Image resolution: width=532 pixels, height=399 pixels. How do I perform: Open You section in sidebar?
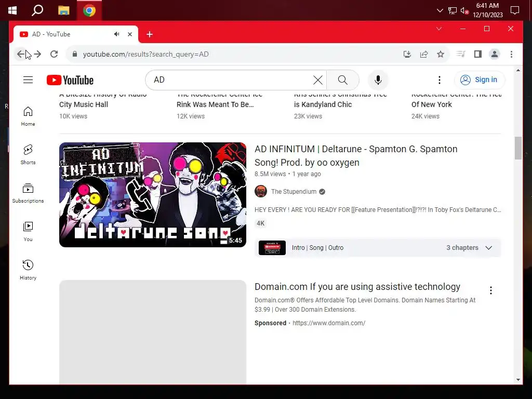28,231
